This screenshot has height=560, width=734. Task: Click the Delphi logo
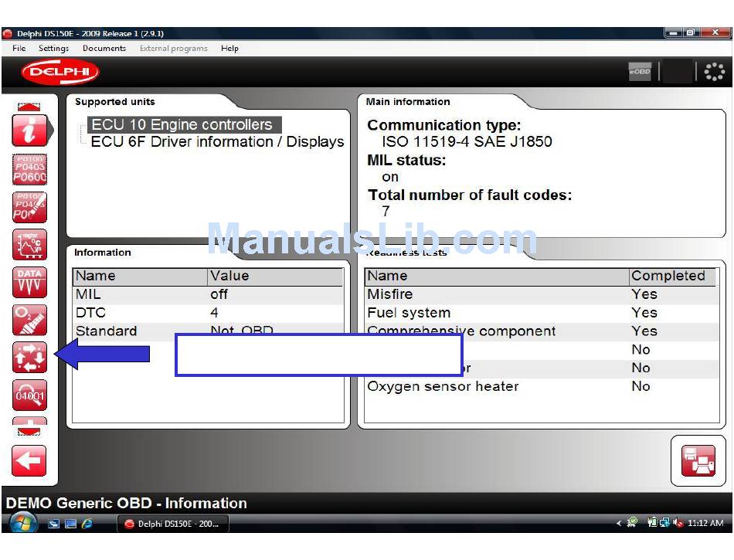pyautogui.click(x=60, y=72)
